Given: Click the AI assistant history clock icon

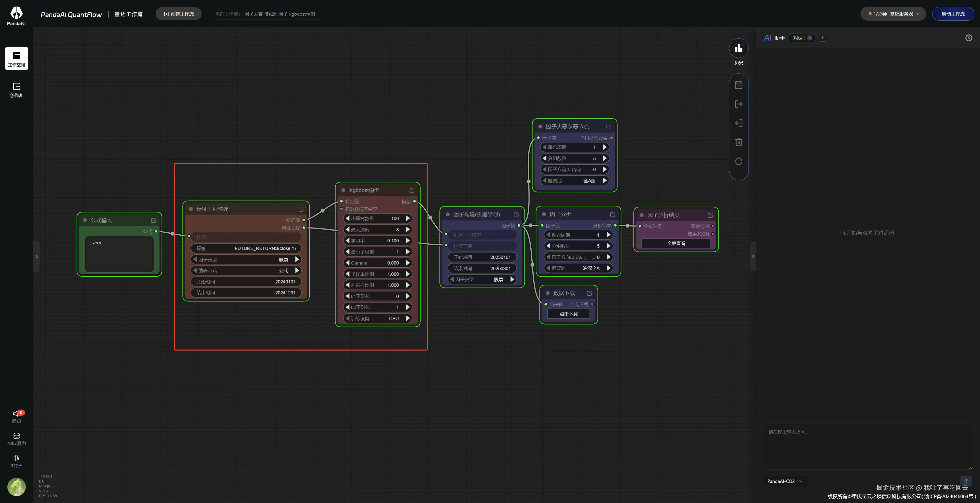Looking at the screenshot, I should coord(969,38).
